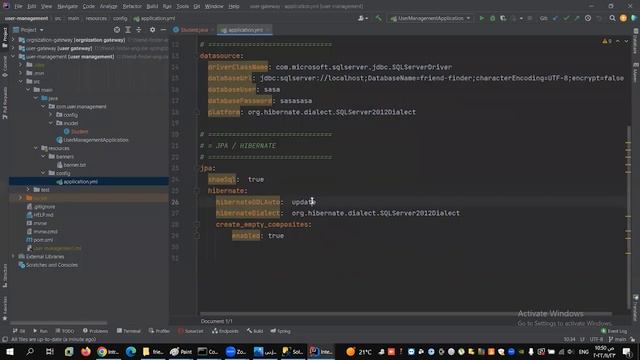Image resolution: width=640 pixels, height=360 pixels.
Task: Select banner.txt in project tree
Action: pos(71,165)
